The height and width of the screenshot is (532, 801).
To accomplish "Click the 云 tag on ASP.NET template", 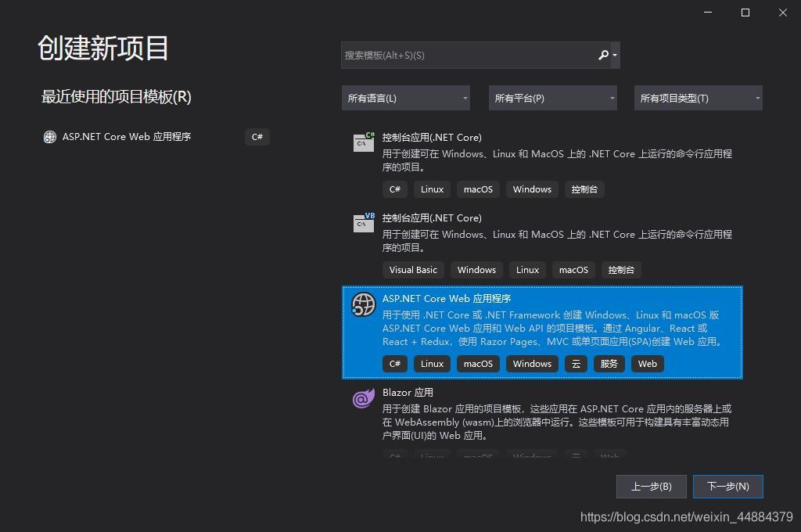I will (x=577, y=364).
